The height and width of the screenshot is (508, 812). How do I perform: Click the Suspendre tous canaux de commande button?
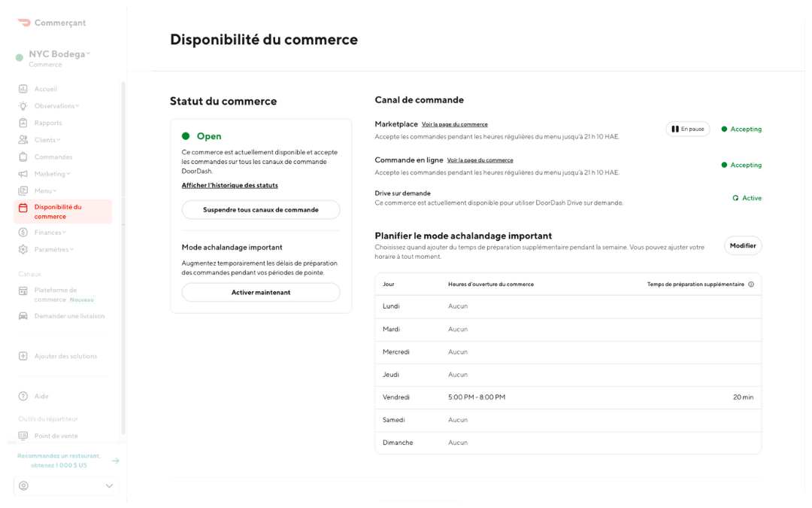(x=261, y=209)
